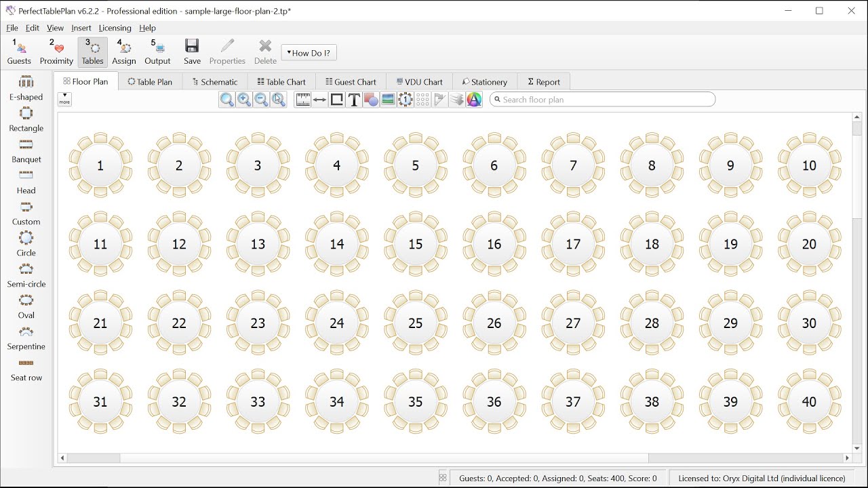
Task: Open the Insert menu
Action: 81,28
